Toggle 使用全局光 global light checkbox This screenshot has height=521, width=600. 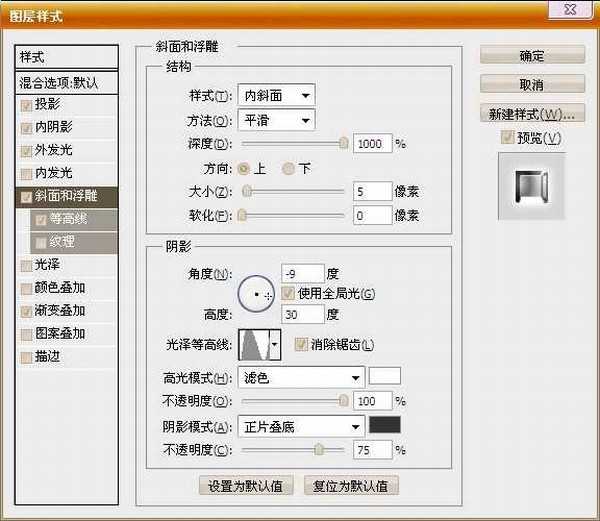click(x=289, y=294)
